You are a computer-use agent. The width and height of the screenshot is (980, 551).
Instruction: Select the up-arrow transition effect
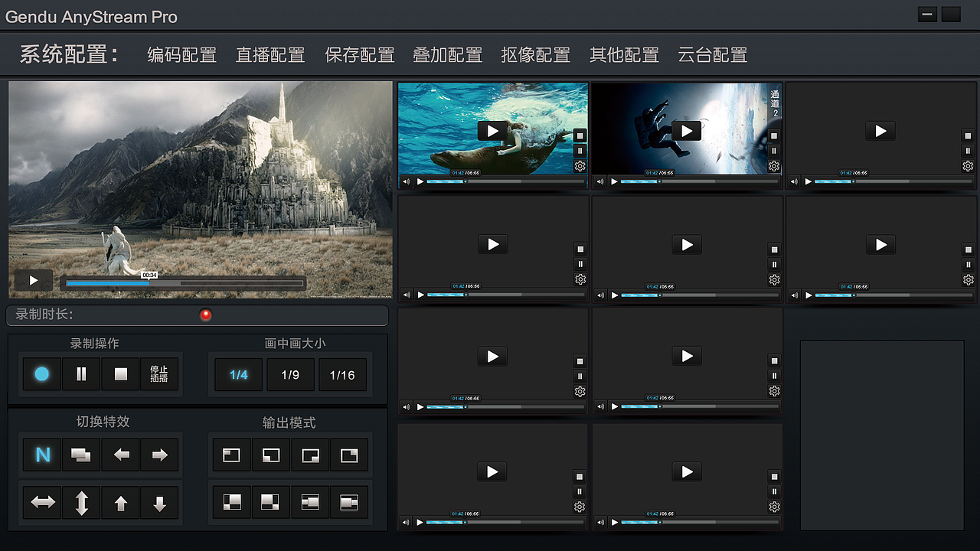point(121,503)
